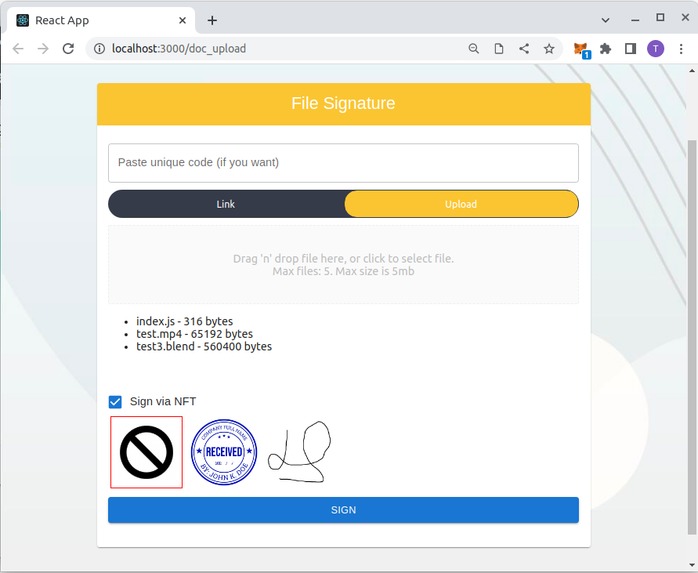The width and height of the screenshot is (698, 573).
Task: Click the blue SIGN button
Action: pyautogui.click(x=343, y=510)
